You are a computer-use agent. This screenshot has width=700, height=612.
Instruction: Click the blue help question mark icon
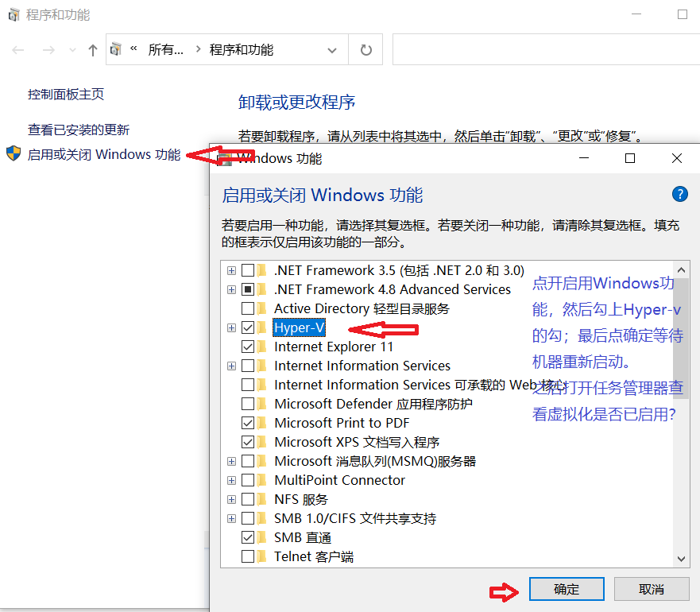click(x=679, y=194)
